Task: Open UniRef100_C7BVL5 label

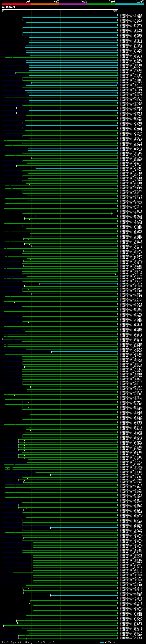Action: (x=131, y=294)
